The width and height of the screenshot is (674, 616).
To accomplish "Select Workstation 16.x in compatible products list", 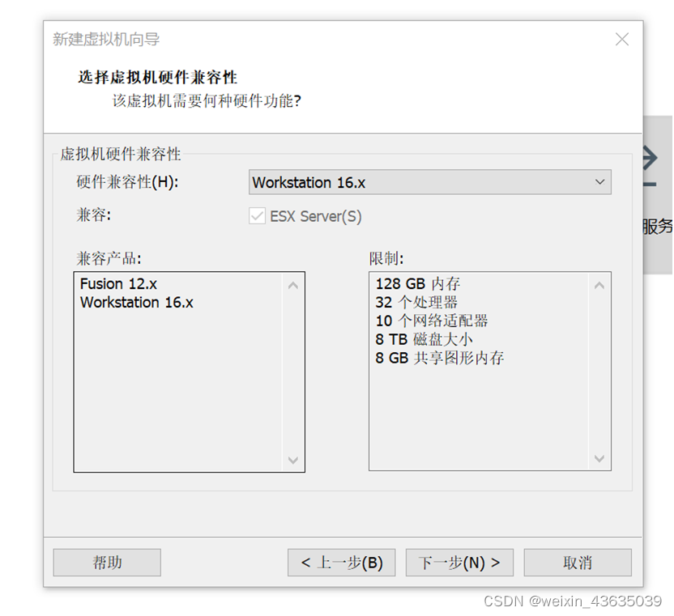I will (x=137, y=303).
